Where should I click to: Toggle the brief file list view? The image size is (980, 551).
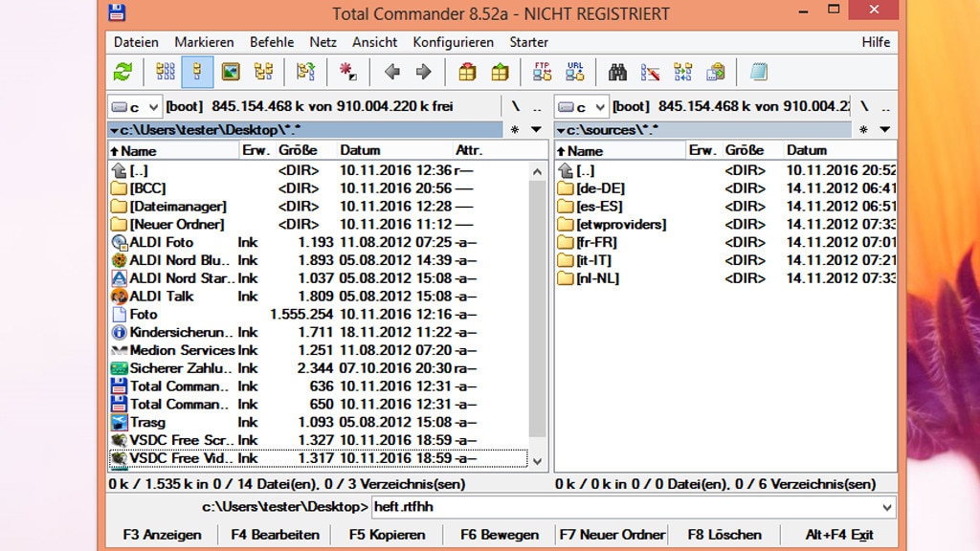(x=166, y=72)
